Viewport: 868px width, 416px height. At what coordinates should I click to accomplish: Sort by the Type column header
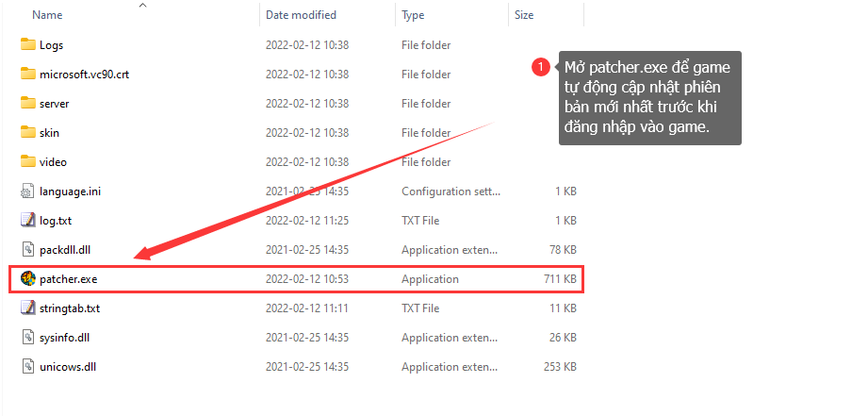[x=413, y=15]
